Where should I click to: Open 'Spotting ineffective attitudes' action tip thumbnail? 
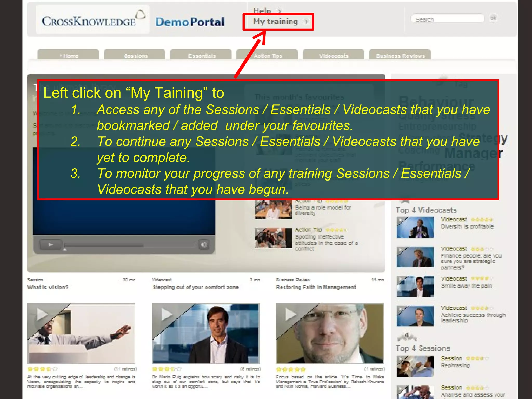coord(273,238)
